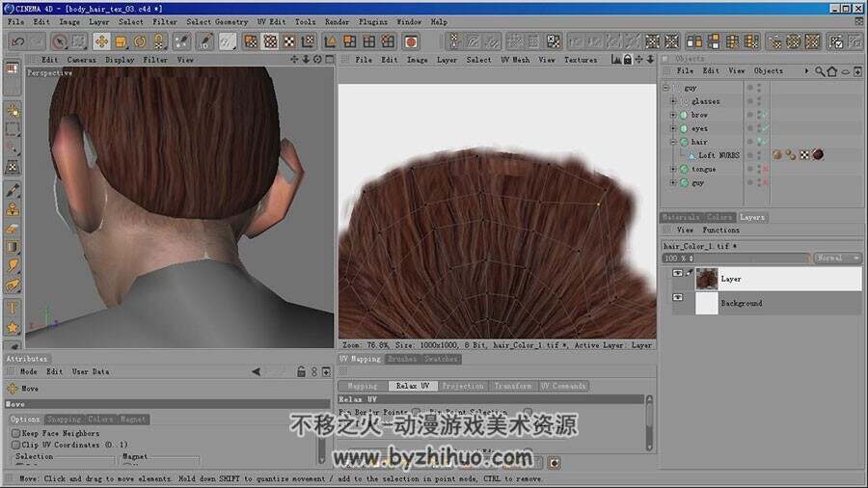The image size is (868, 488).
Task: Open the Plugins menu
Action: (x=373, y=21)
